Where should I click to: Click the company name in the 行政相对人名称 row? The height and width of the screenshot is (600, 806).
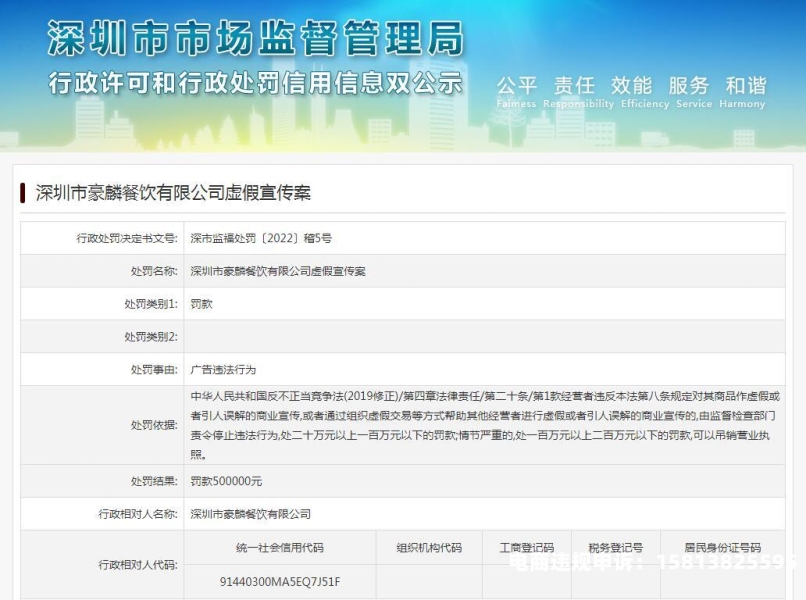(x=250, y=514)
